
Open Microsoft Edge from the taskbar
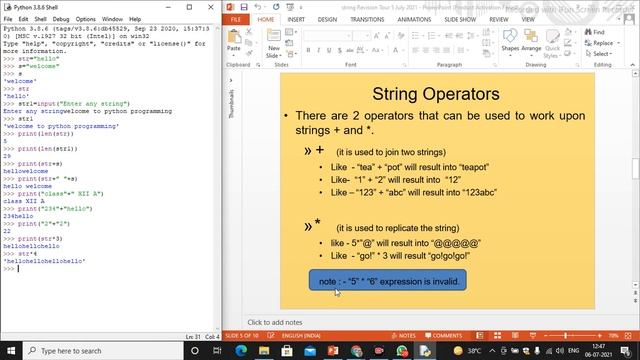(x=241, y=351)
